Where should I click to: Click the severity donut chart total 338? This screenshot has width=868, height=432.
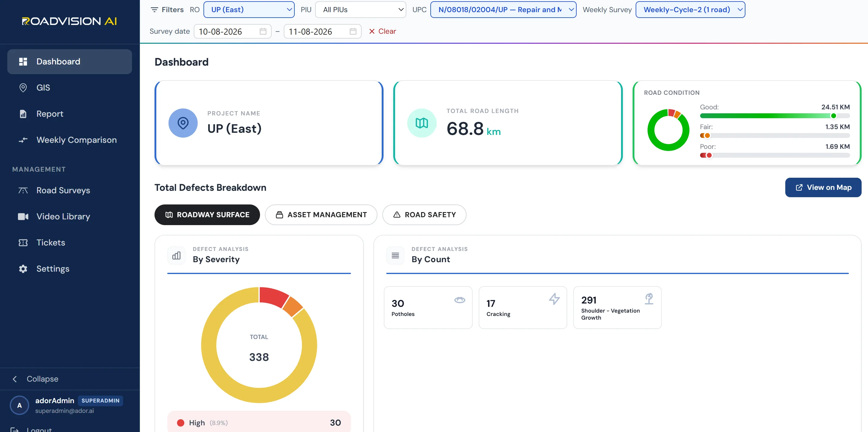pyautogui.click(x=259, y=357)
